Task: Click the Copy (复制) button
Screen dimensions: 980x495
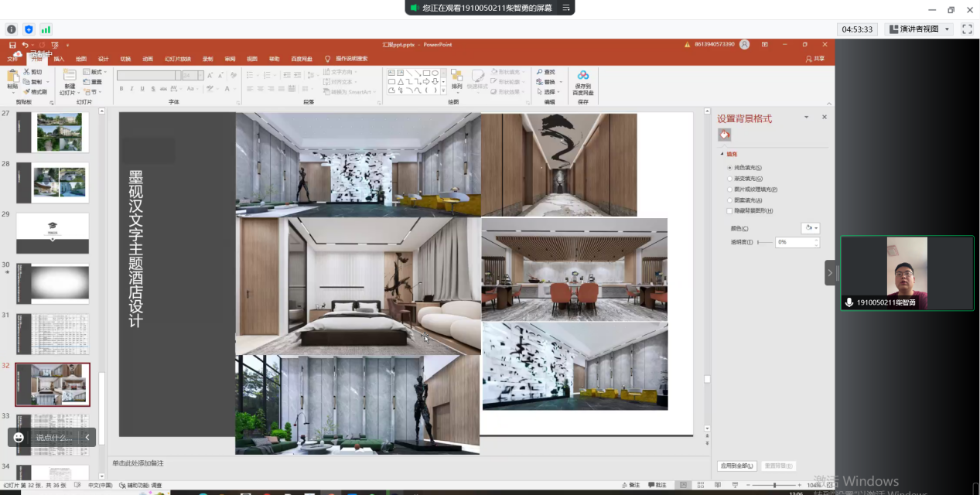Action: [32, 81]
